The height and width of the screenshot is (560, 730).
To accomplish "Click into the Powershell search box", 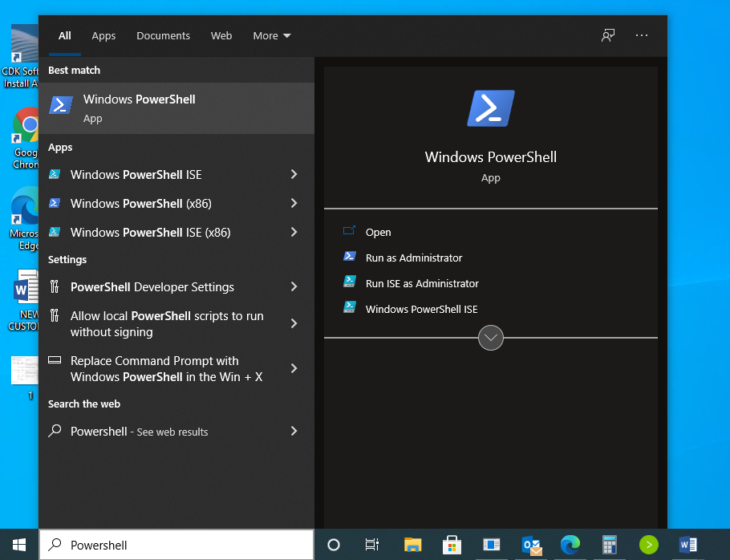I will [176, 545].
